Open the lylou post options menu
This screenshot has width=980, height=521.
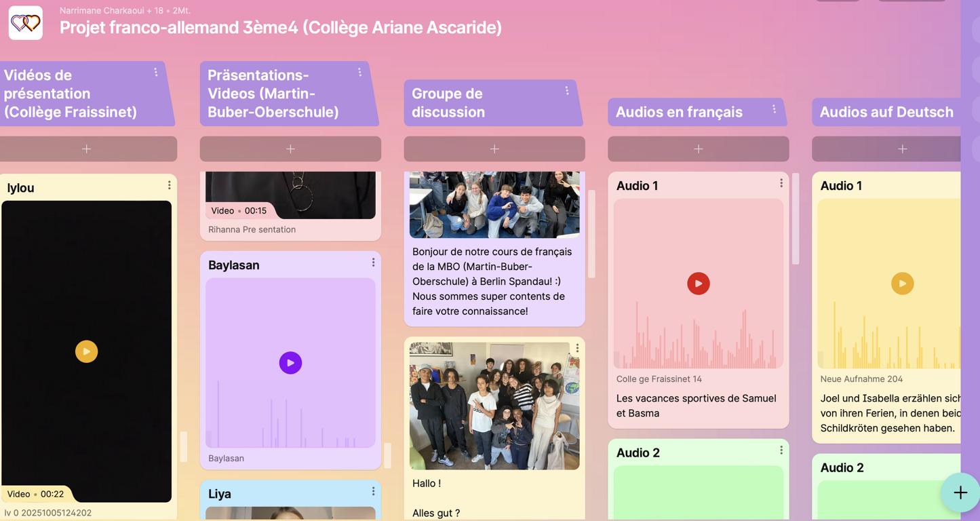click(x=170, y=185)
